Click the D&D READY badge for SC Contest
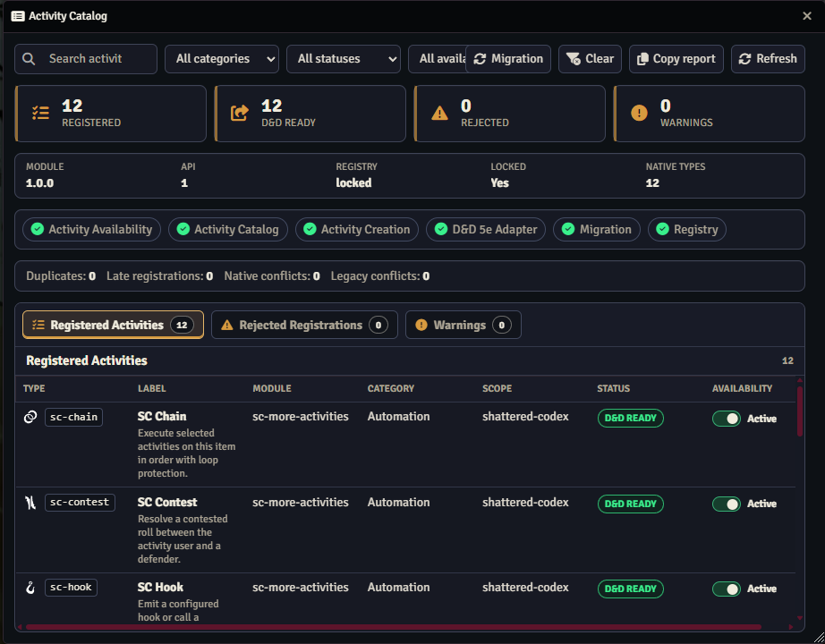 (630, 504)
